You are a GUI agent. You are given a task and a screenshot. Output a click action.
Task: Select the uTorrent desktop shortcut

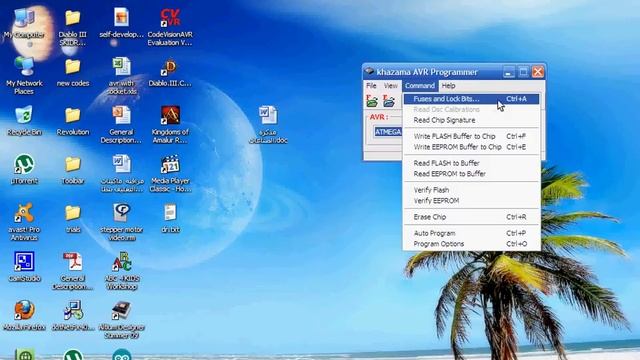coord(24,169)
